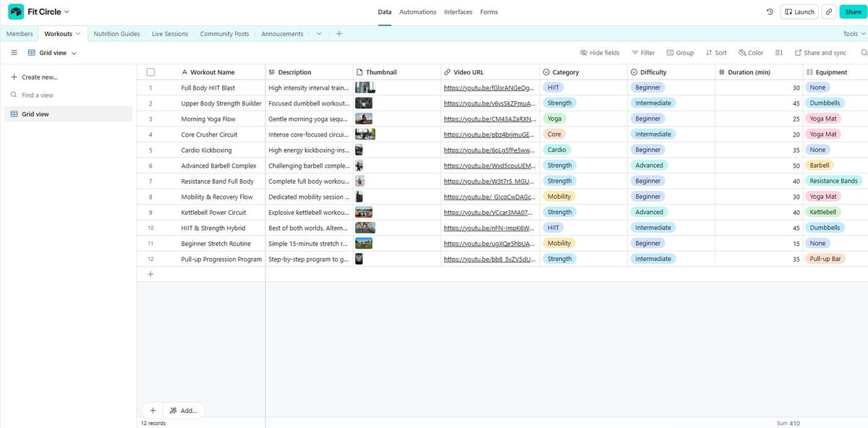Click the Yoga category tag
Screen dimensions: 868x428
click(x=555, y=119)
